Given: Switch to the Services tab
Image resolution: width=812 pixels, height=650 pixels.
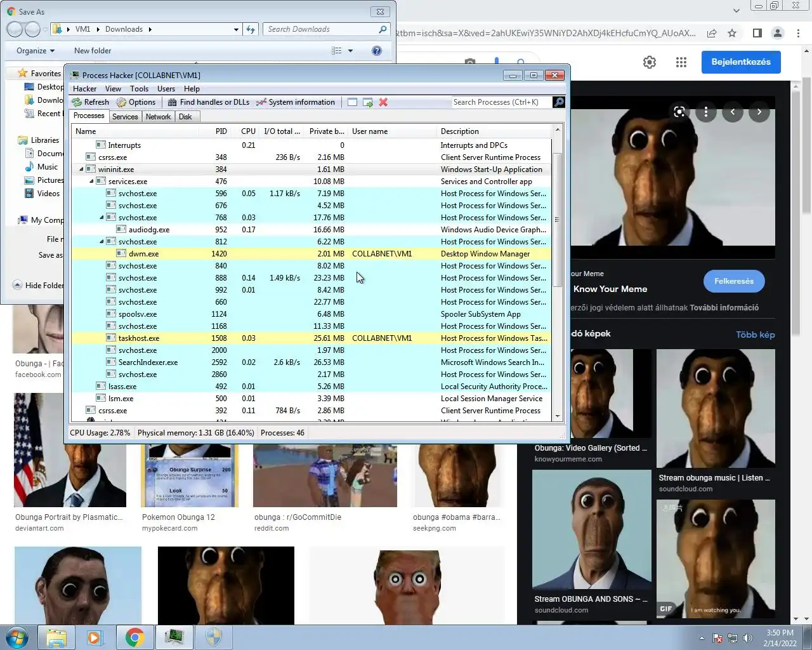Looking at the screenshot, I should [125, 117].
